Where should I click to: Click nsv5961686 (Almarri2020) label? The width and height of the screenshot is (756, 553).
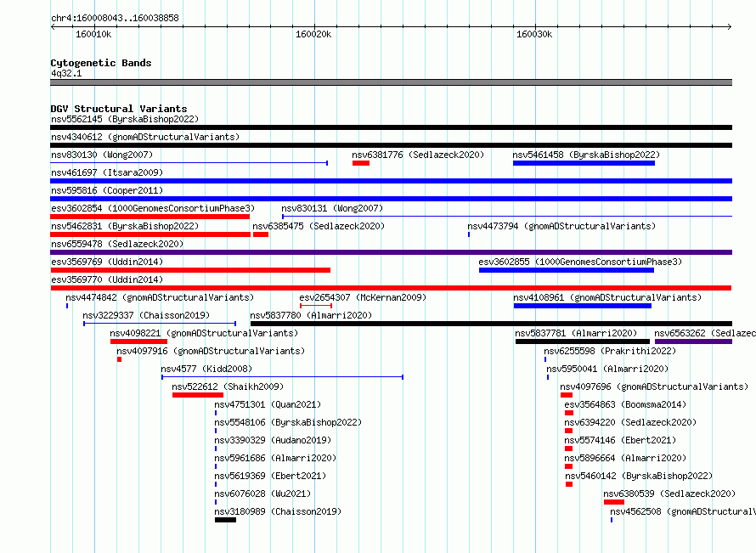(275, 458)
